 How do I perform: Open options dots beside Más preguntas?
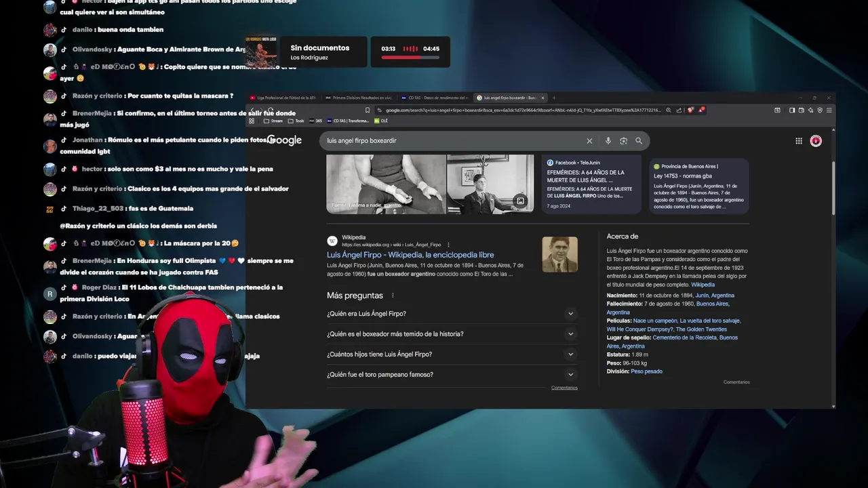(393, 296)
